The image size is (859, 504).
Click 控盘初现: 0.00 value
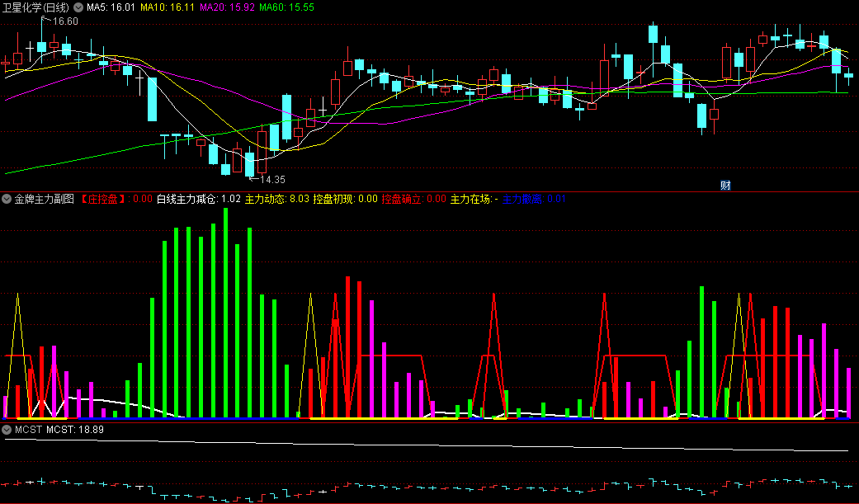[x=346, y=199]
